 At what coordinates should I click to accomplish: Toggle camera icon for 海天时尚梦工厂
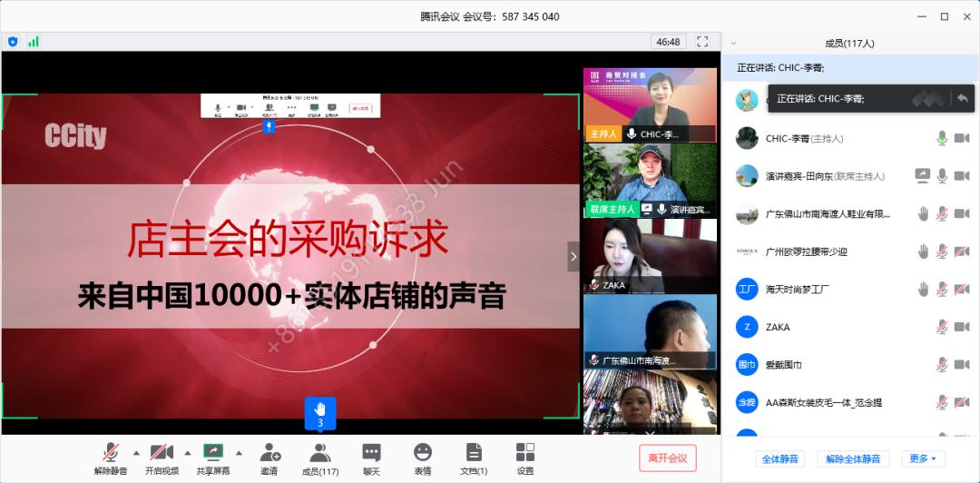coord(962,289)
